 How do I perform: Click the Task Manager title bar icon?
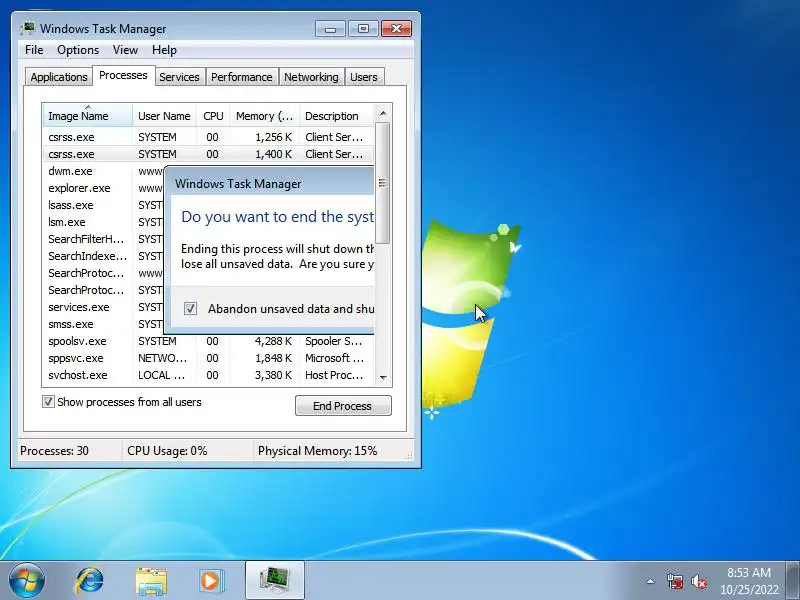click(x=28, y=28)
